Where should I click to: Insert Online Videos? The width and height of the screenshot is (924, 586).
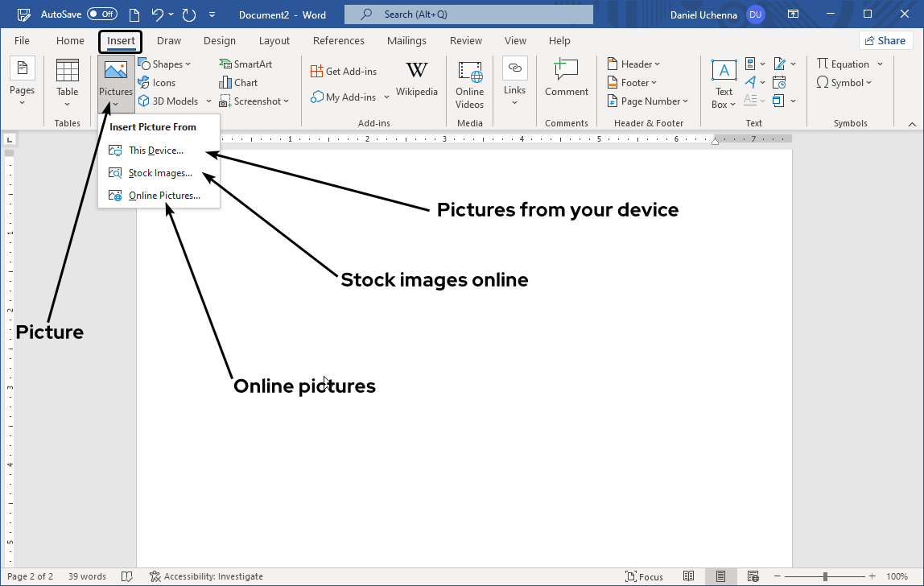(x=469, y=84)
